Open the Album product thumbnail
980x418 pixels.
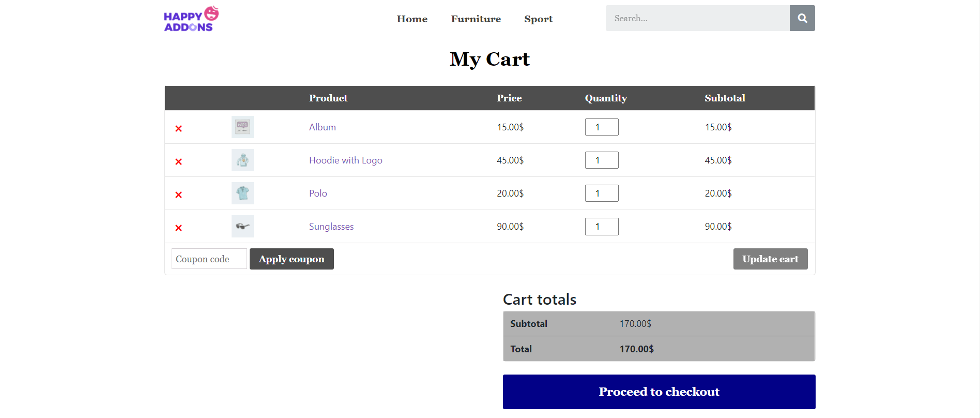(x=242, y=127)
